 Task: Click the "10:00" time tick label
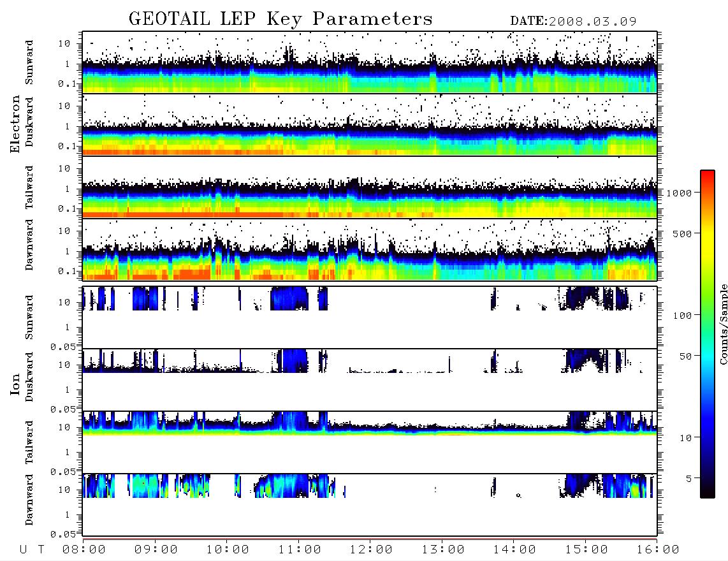(x=228, y=550)
